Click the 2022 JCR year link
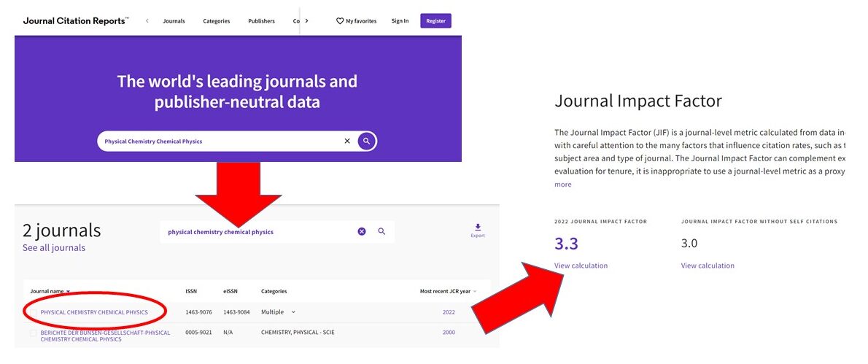868x364 pixels. (449, 312)
